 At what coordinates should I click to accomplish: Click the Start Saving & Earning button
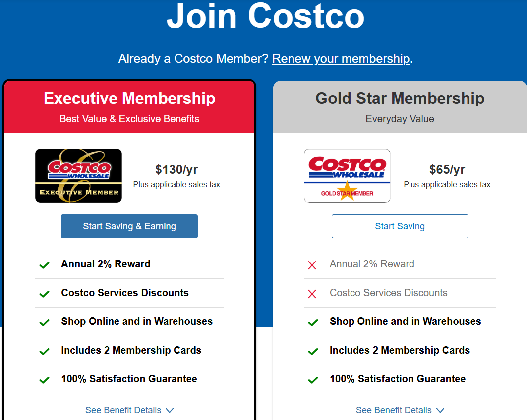(x=129, y=226)
